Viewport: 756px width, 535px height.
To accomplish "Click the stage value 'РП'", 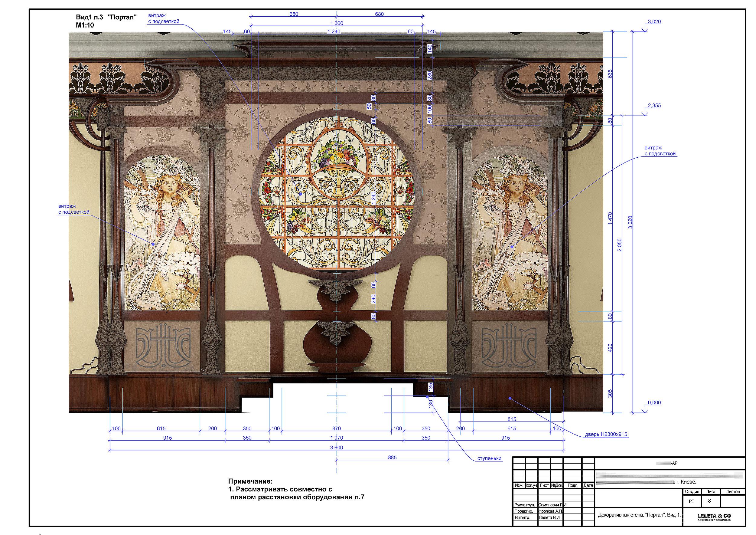I will (x=692, y=501).
